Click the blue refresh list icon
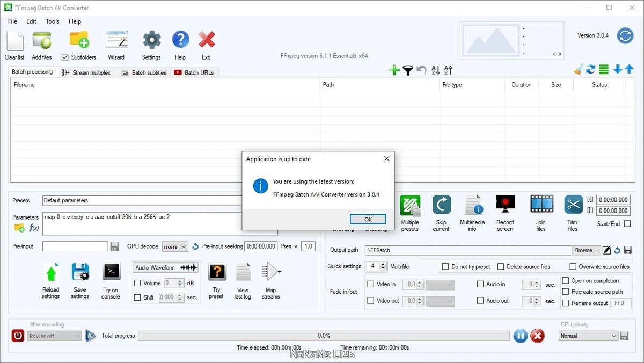 tap(591, 69)
